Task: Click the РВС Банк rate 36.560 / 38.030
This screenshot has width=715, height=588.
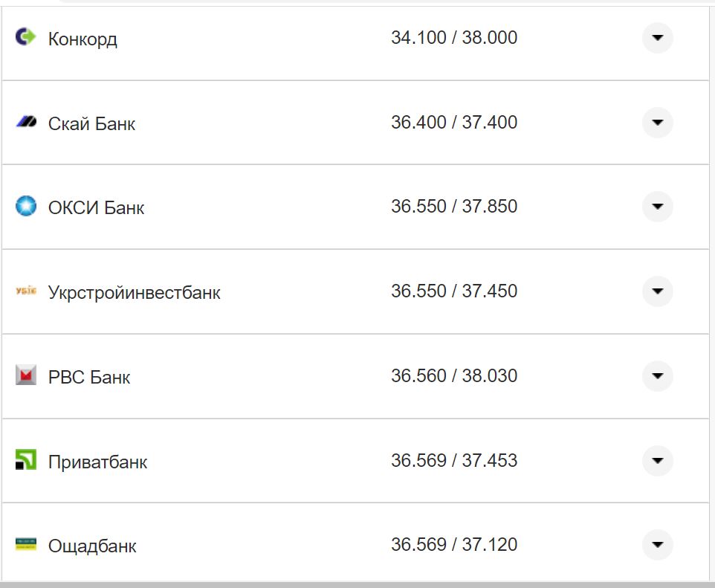Action: tap(454, 375)
